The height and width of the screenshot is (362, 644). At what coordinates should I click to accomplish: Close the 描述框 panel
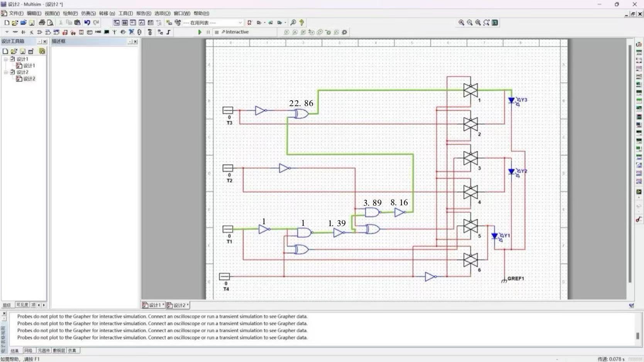click(x=135, y=41)
